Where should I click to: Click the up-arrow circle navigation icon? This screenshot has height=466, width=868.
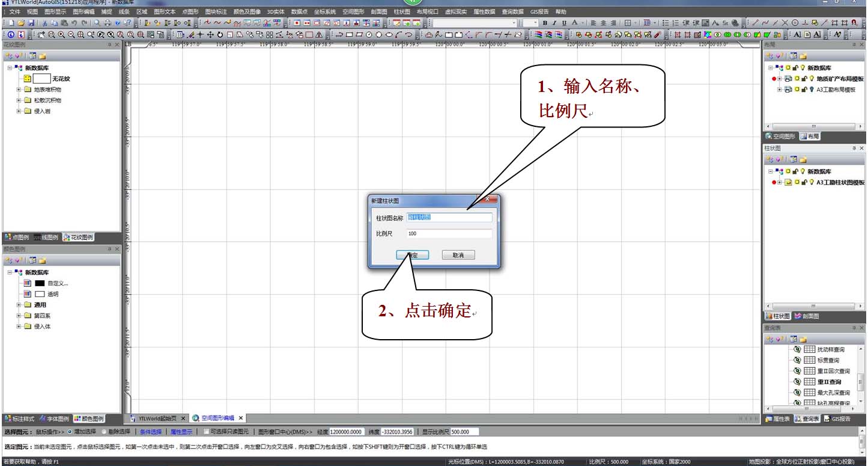11,34
